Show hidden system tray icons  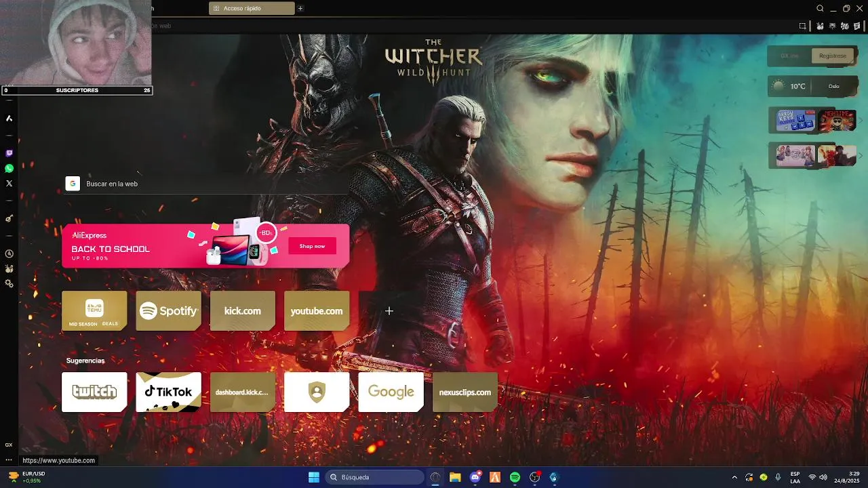[734, 477]
